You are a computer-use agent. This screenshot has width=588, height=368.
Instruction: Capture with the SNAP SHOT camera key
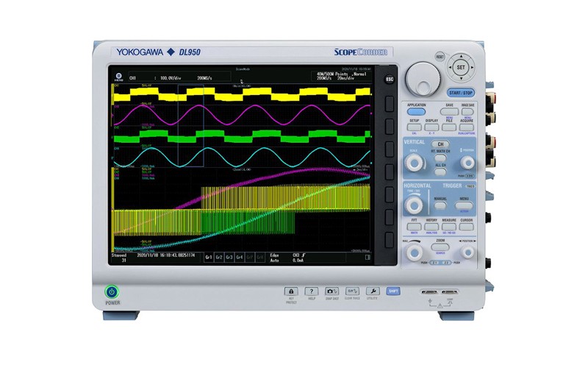(331, 291)
